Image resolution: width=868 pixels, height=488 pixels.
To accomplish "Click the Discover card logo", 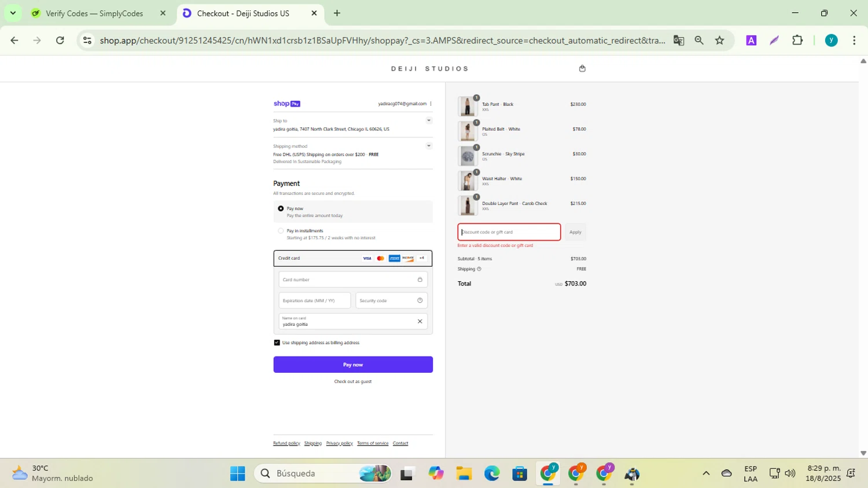I will pyautogui.click(x=408, y=258).
